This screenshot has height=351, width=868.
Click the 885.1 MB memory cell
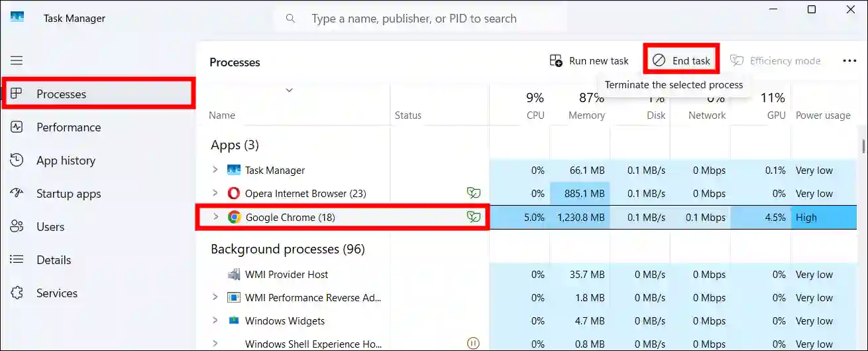tap(580, 193)
